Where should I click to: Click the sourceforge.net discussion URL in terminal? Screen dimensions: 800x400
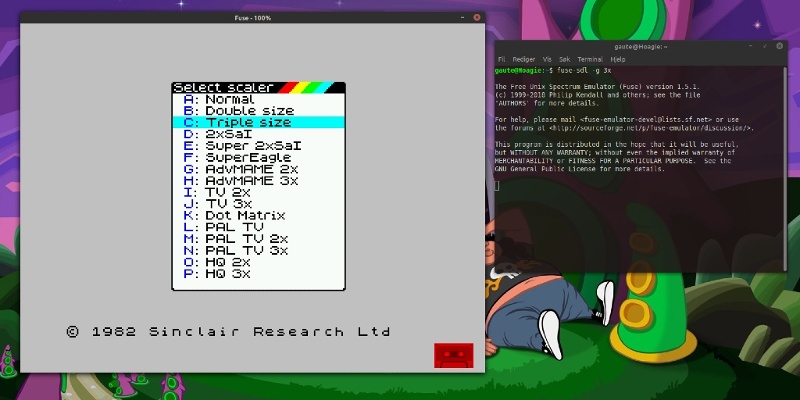click(x=651, y=128)
